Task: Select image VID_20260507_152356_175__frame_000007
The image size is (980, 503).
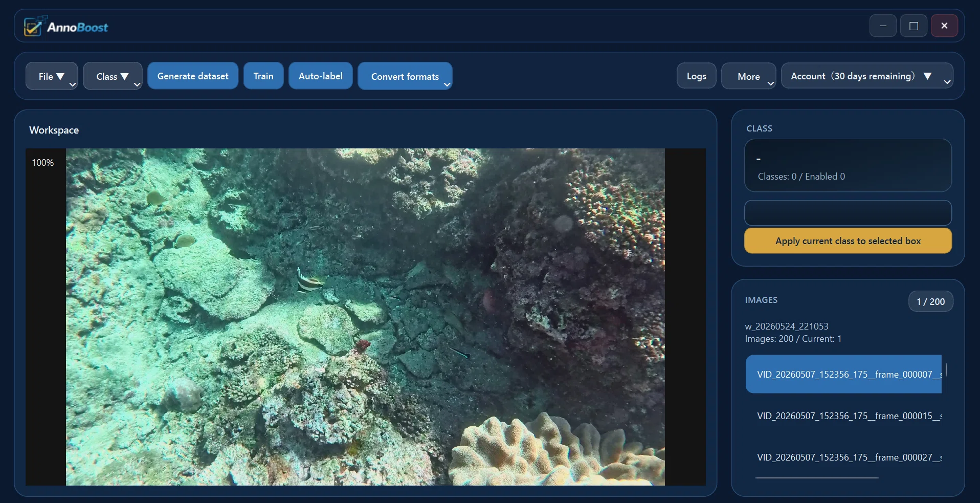Action: pos(843,374)
